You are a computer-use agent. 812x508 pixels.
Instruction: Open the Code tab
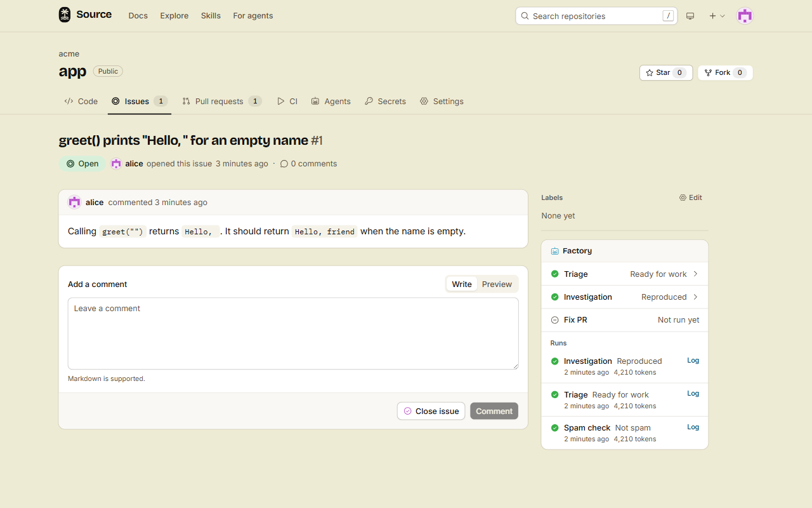pos(81,102)
